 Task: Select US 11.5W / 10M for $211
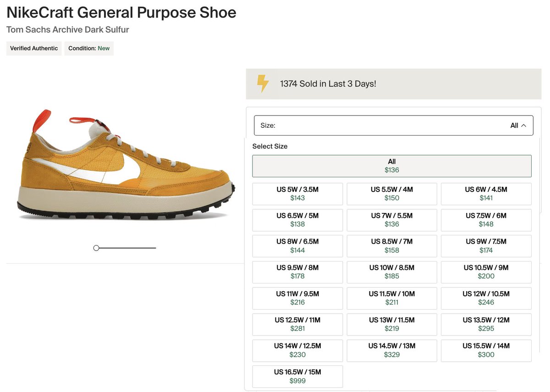point(392,298)
